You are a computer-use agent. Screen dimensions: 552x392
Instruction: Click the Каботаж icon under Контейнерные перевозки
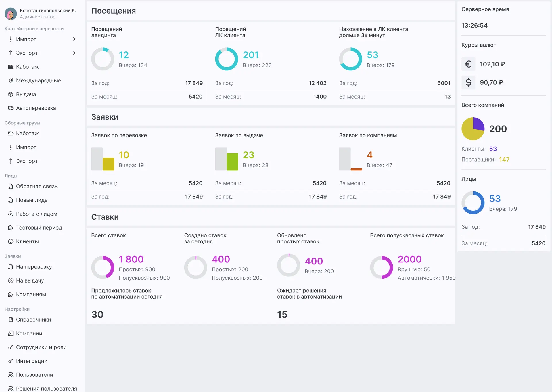coord(11,67)
